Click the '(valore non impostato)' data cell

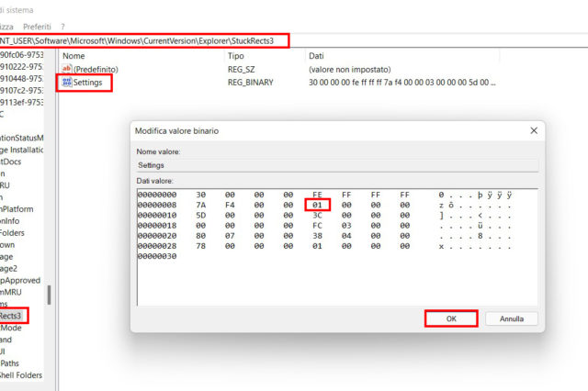[x=349, y=69]
